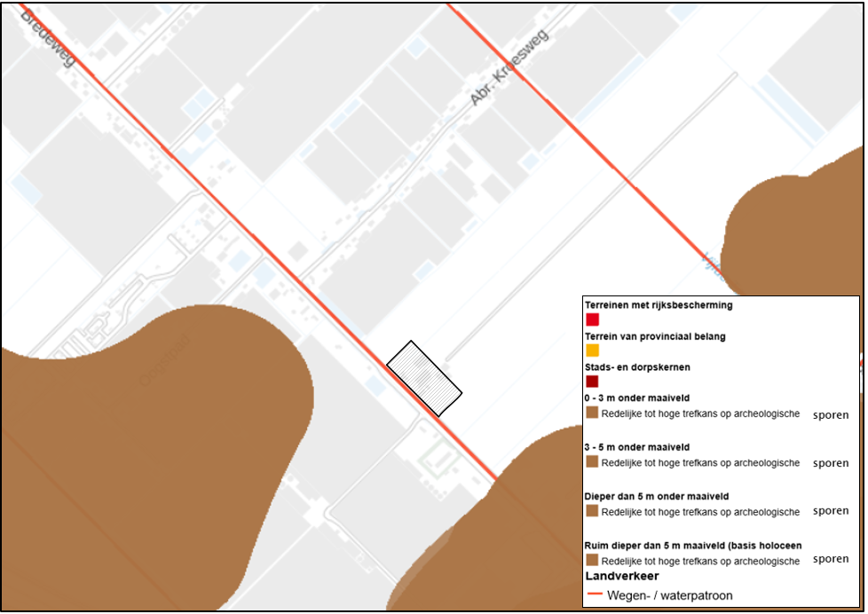Viewport: 868px width, 614px height.
Task: Click the 'Ruim dieper dan 5 m maaiveld' heading
Action: [693, 546]
